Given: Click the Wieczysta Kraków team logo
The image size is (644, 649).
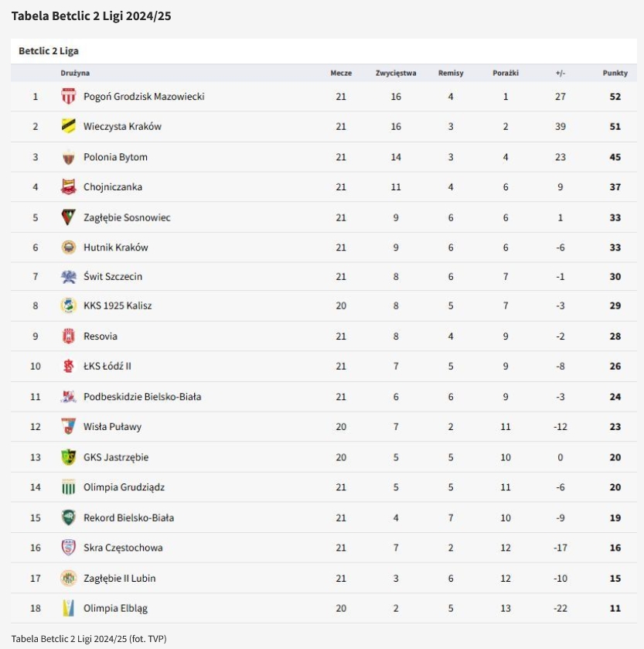Looking at the screenshot, I should [69, 126].
